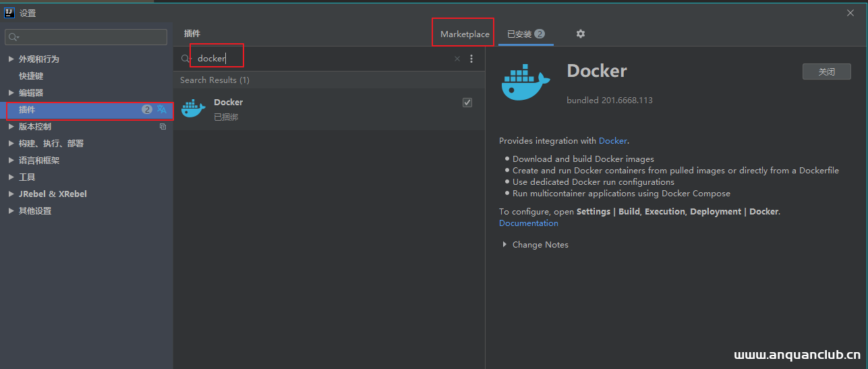Screen dimensions: 868x369
Task: Select the Plugins (插件) settings item
Action: [x=86, y=109]
